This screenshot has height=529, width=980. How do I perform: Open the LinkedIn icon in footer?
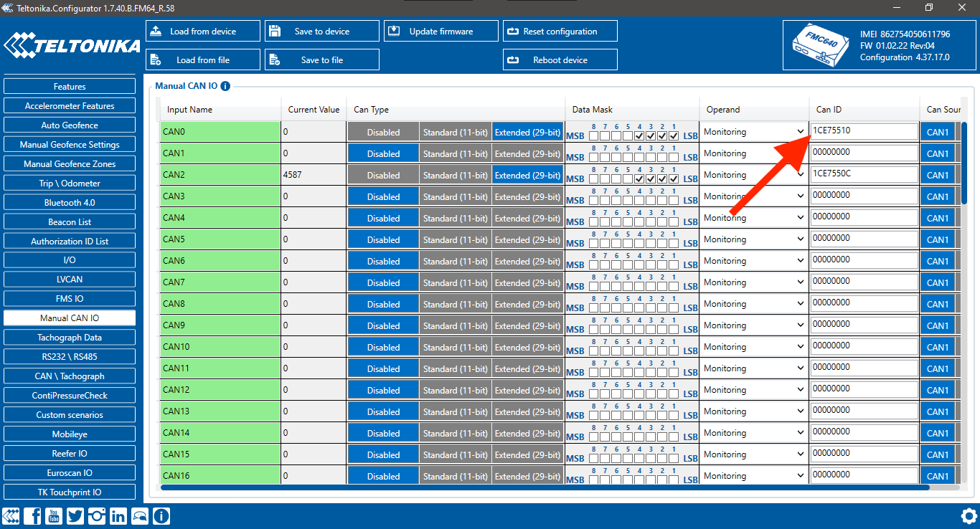click(x=118, y=515)
